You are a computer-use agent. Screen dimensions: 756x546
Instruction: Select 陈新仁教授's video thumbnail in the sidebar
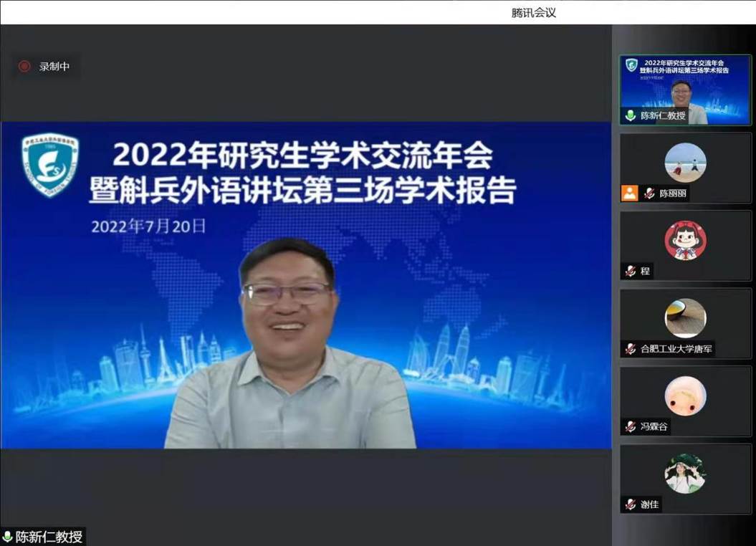point(685,90)
